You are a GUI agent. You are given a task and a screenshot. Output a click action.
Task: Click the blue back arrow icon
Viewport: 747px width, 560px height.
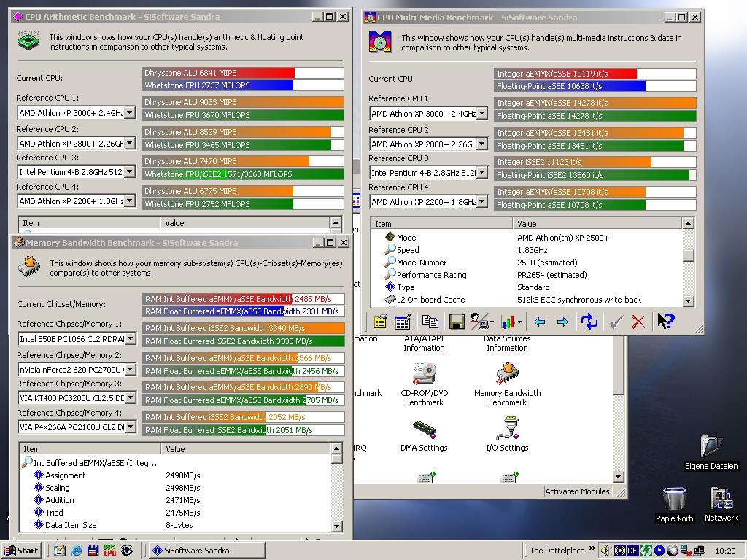[539, 322]
